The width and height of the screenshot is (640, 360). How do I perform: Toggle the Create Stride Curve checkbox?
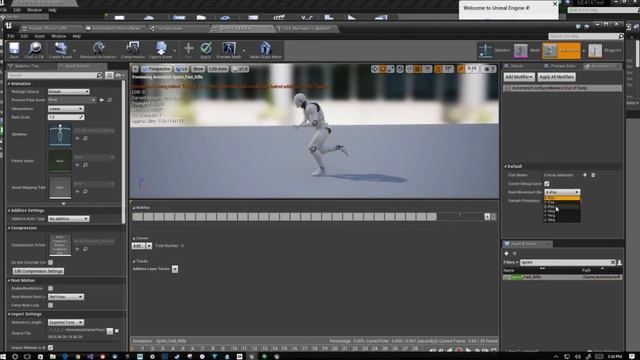pos(547,184)
